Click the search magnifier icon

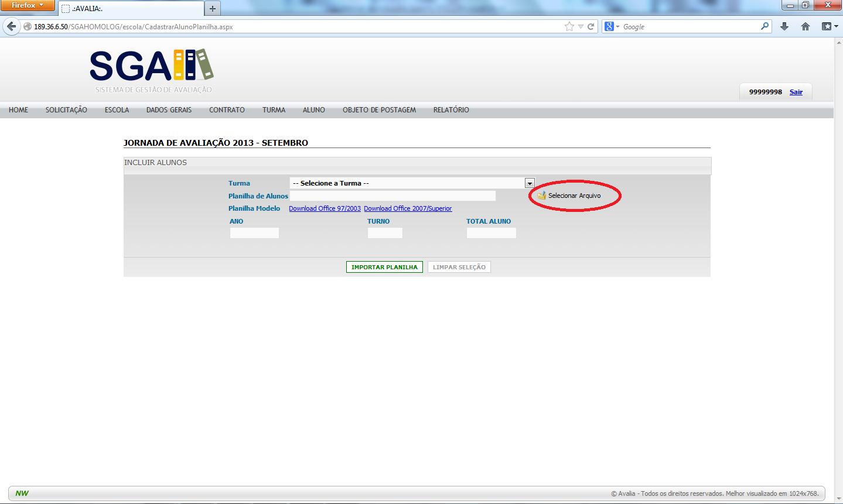(x=765, y=26)
